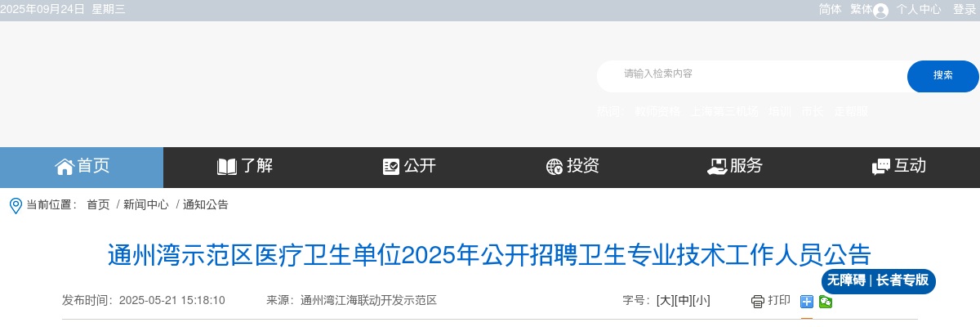Click the globe icon beside 投资
980x327 pixels.
click(x=555, y=167)
